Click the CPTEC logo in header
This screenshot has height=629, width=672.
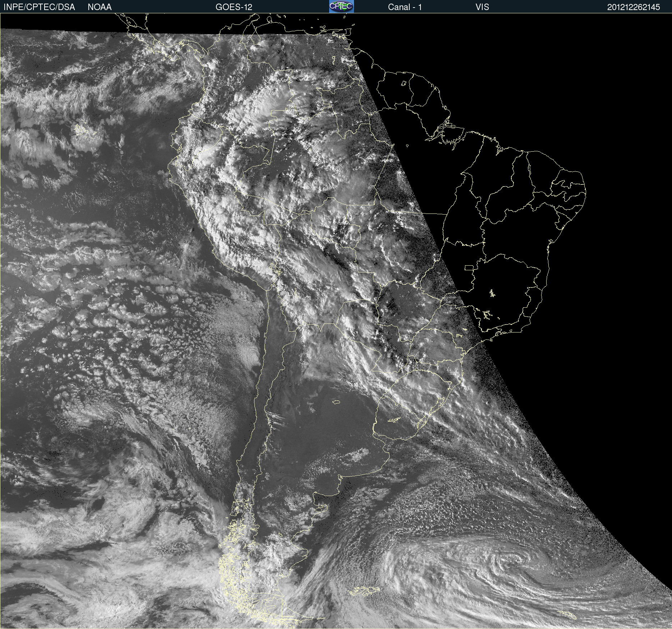click(341, 6)
